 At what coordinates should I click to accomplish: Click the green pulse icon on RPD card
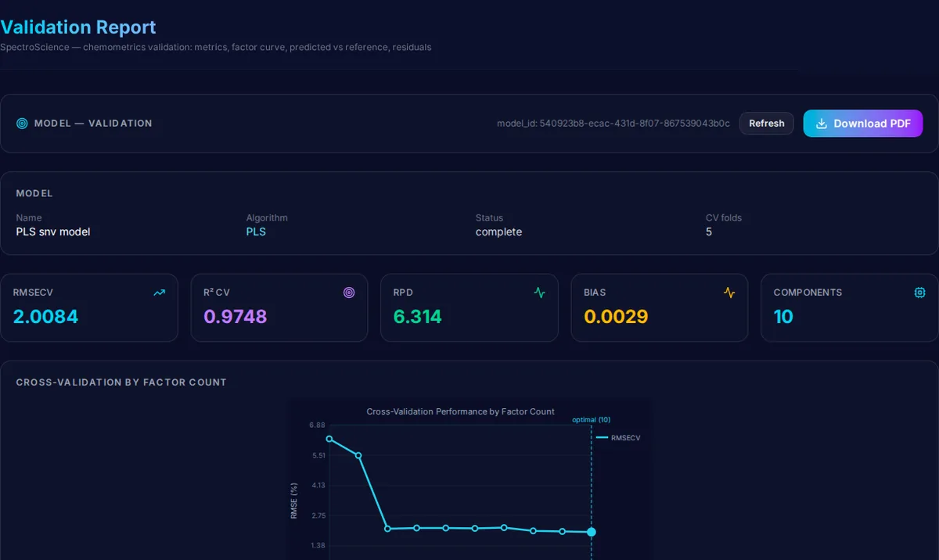pyautogui.click(x=539, y=293)
